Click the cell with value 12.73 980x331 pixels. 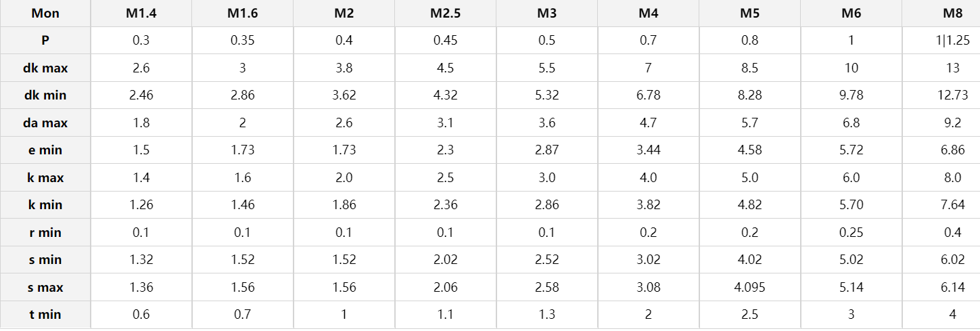pos(952,95)
